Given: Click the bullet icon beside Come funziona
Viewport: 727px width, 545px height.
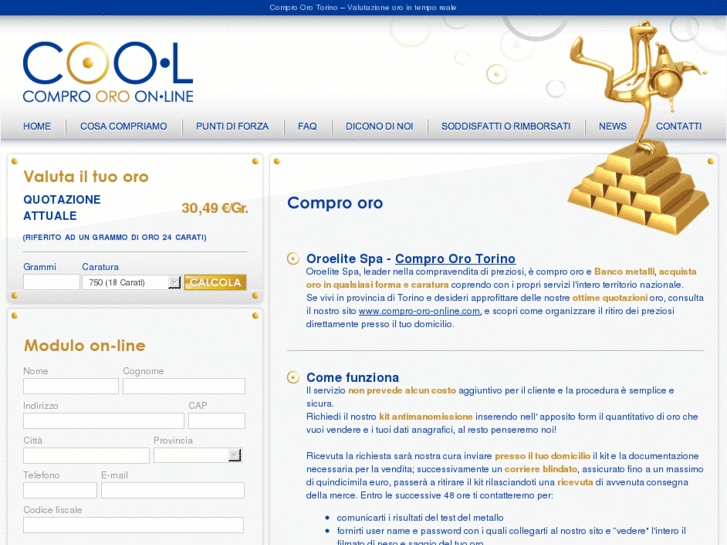Looking at the screenshot, I should tap(293, 377).
